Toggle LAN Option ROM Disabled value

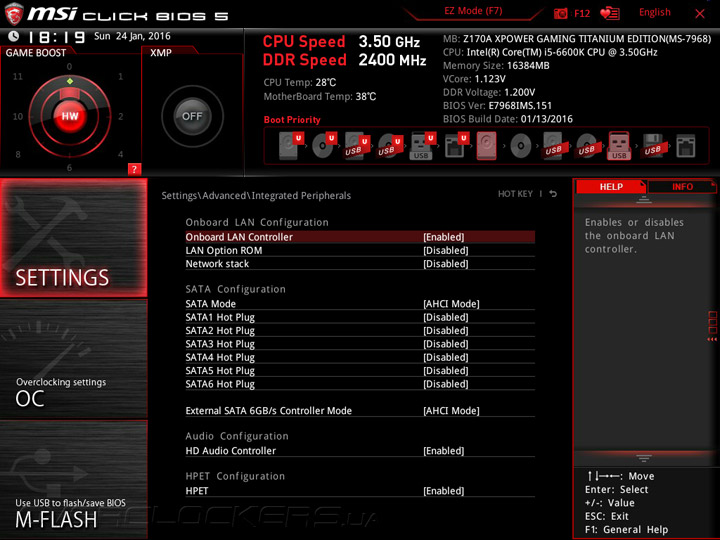(445, 250)
